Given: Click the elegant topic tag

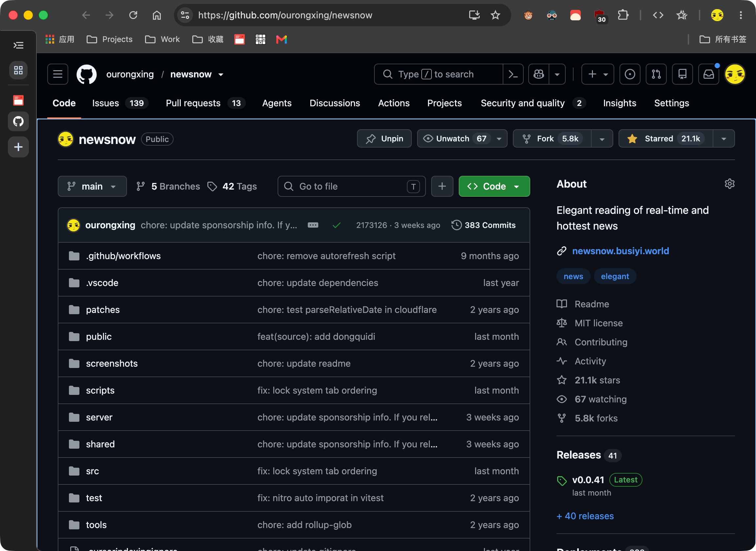Looking at the screenshot, I should [615, 276].
